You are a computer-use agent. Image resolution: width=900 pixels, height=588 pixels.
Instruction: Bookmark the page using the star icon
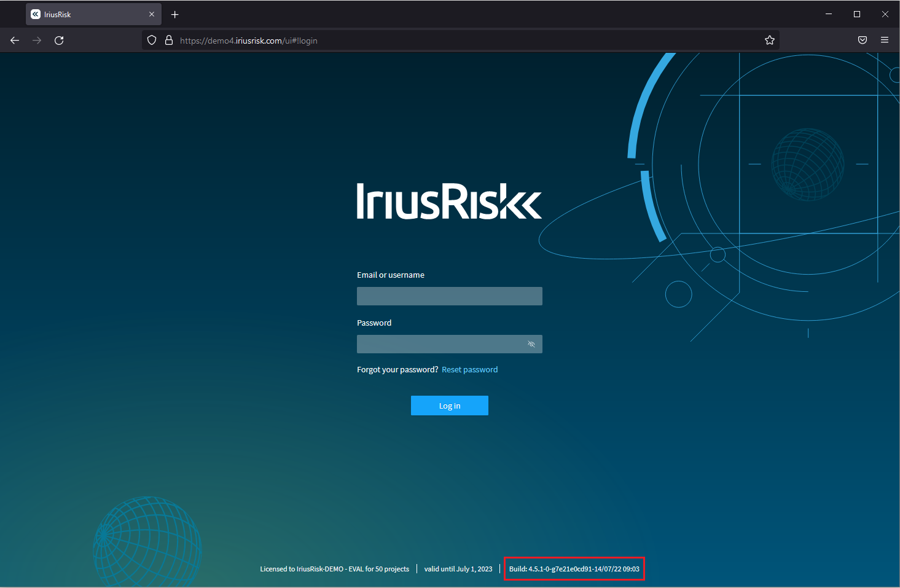click(x=770, y=40)
